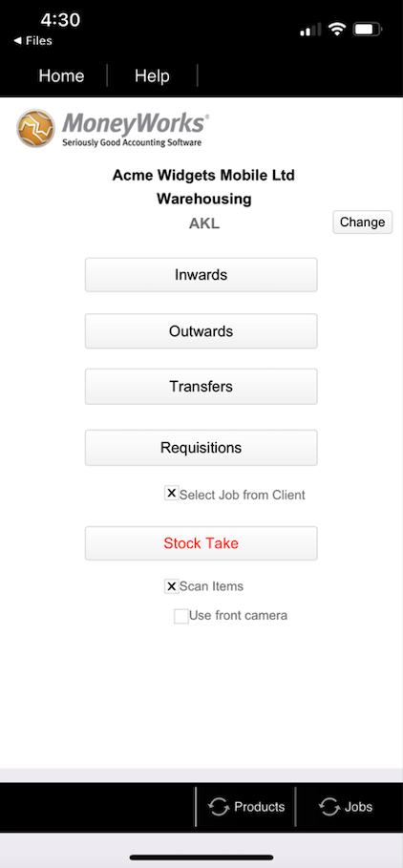The width and height of the screenshot is (403, 868).
Task: Open the Requisitions screen
Action: tap(201, 447)
